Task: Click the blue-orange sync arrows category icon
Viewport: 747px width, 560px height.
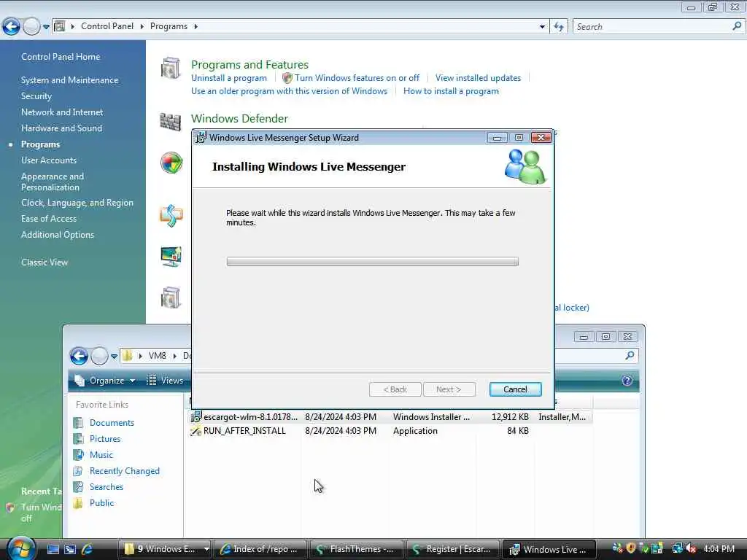Action: (171, 216)
